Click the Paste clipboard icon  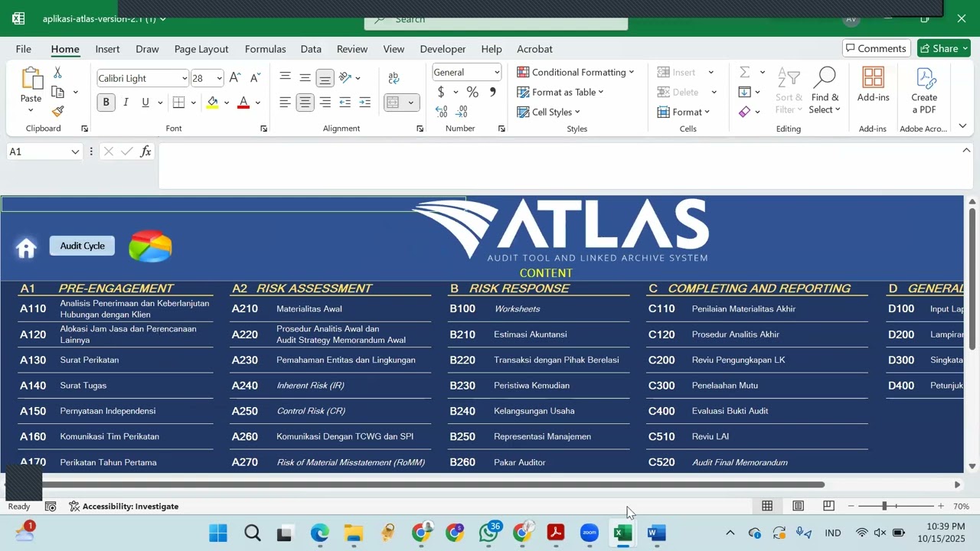pos(31,80)
